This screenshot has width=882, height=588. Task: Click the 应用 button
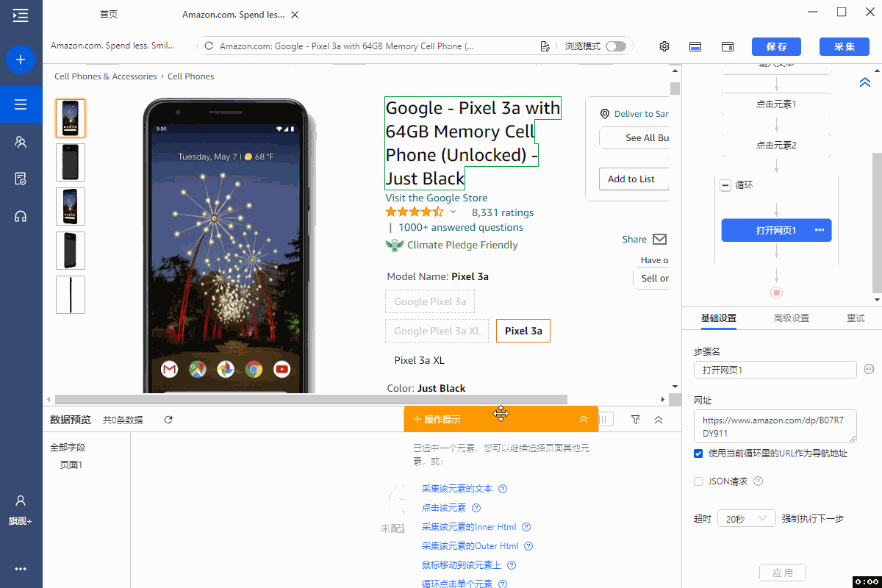[783, 573]
